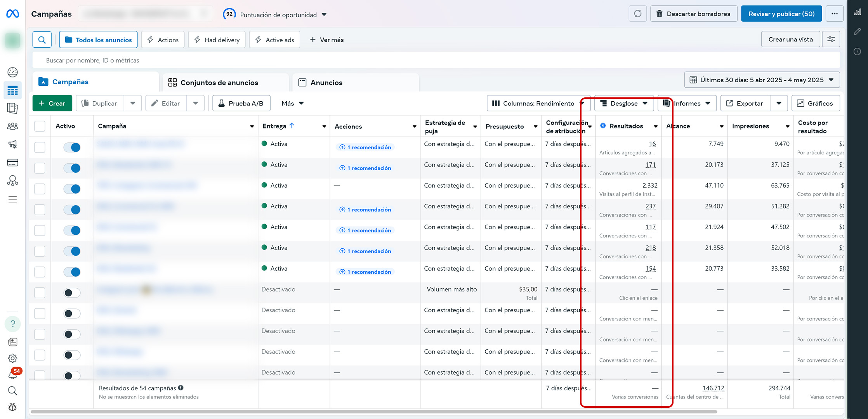868x419 pixels.
Task: Click the Meta logo icon
Action: [12, 14]
